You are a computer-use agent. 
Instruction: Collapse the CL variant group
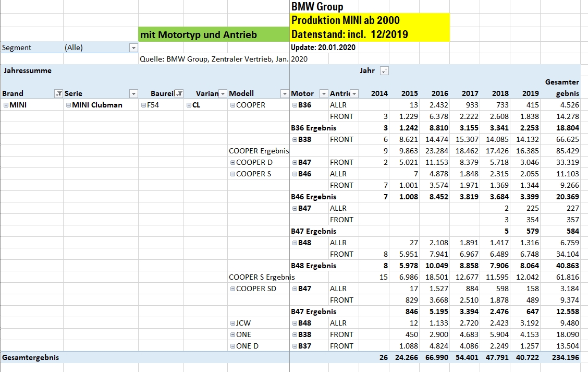[189, 105]
